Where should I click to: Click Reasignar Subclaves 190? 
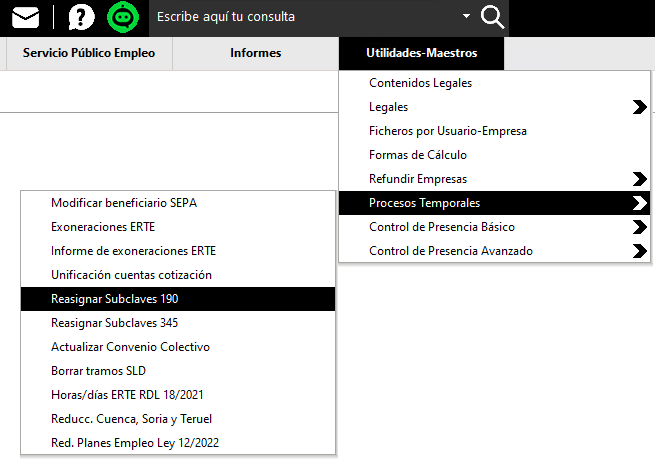[x=114, y=299]
